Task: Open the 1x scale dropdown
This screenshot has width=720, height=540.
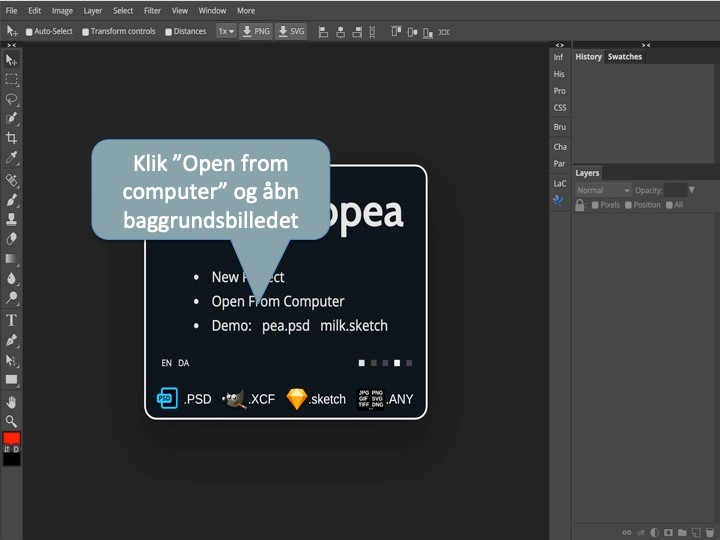Action: tap(226, 31)
